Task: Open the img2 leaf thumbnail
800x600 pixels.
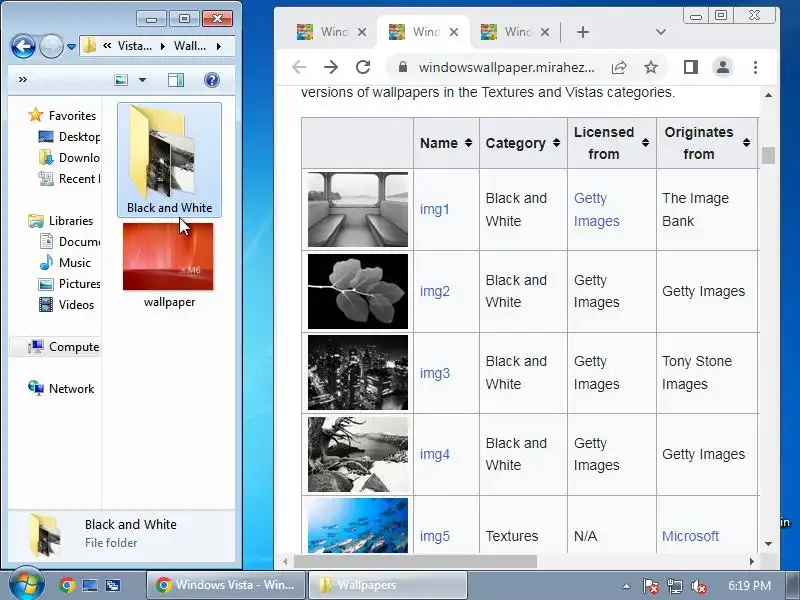Action: point(358,291)
